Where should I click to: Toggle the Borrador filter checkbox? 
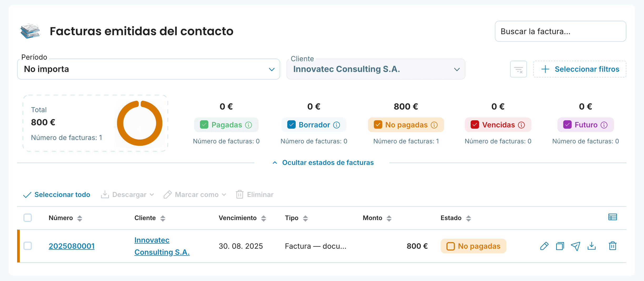coord(291,124)
